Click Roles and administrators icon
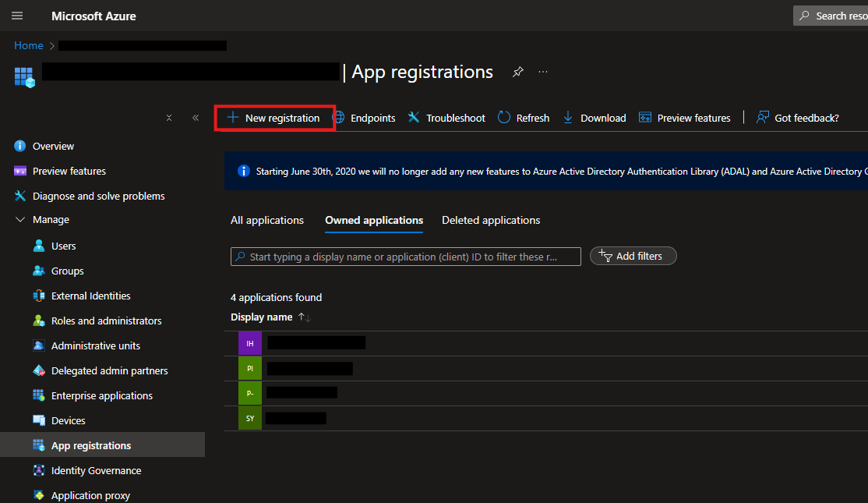This screenshot has width=868, height=503. click(x=39, y=321)
